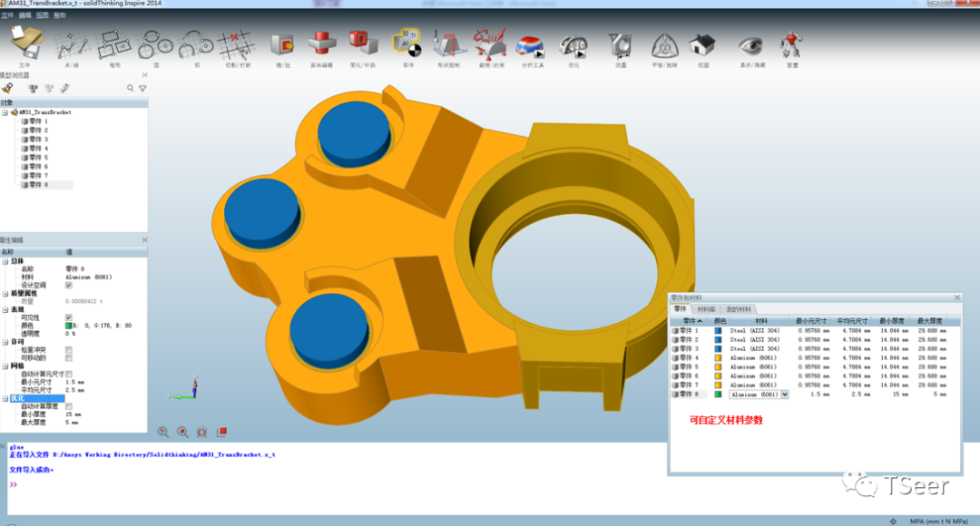Select the 零件 (Parts) ribbon tool
The height and width of the screenshot is (526, 980).
(x=404, y=44)
